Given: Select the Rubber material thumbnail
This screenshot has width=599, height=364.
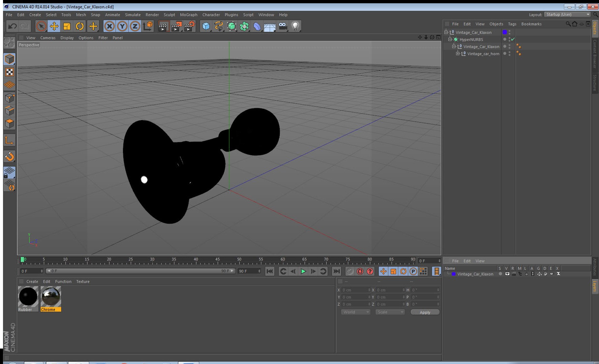Looking at the screenshot, I should [28, 297].
